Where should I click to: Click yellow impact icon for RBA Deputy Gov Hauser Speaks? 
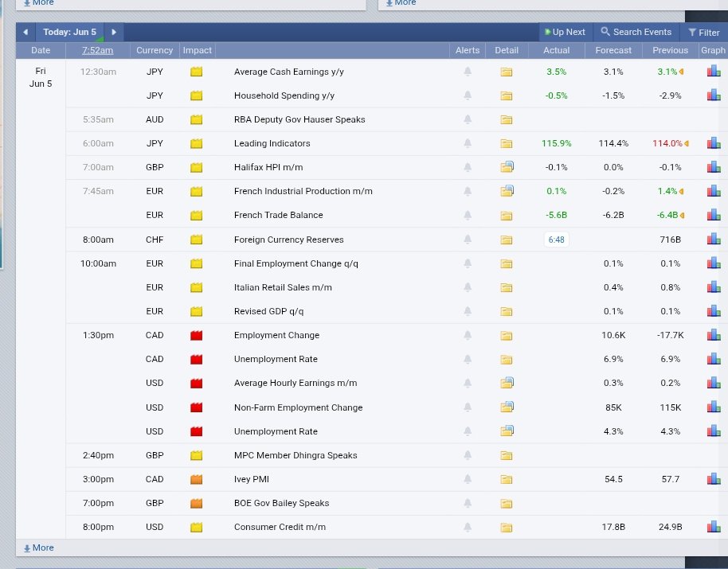(197, 119)
